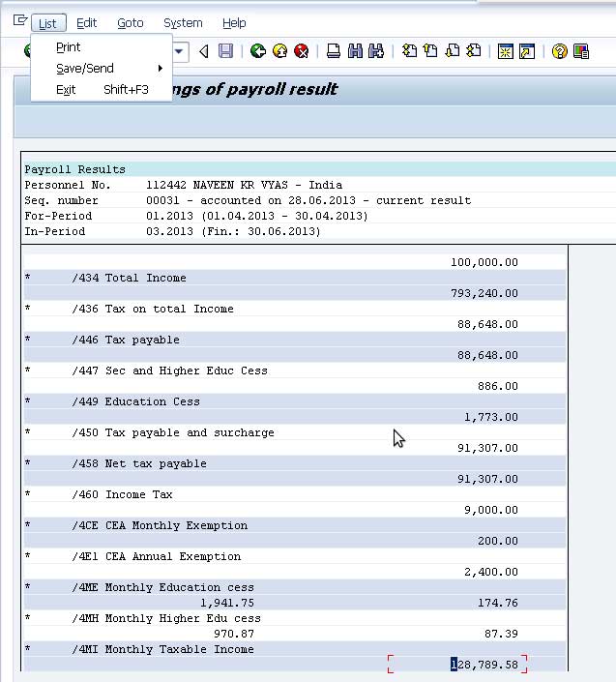This screenshot has width=616, height=682.
Task: Open the List menu
Action: tap(47, 23)
